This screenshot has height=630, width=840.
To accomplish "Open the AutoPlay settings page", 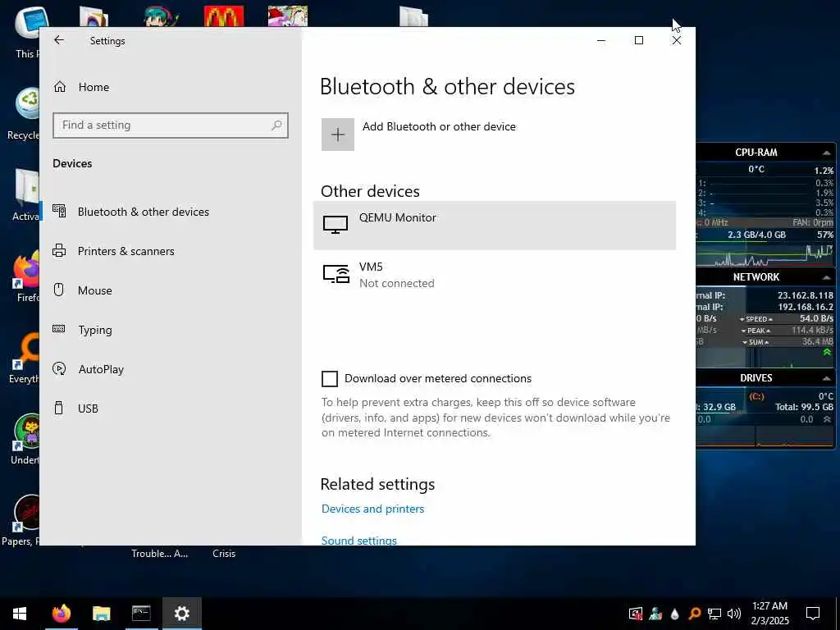I will (89, 369).
